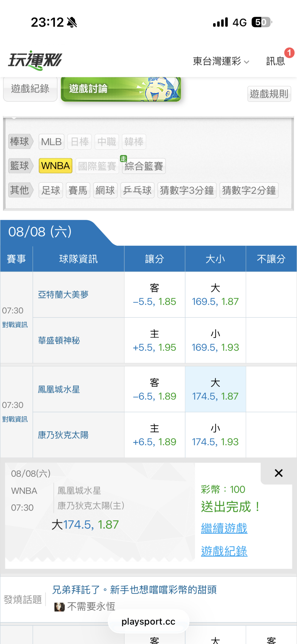Expand the 東台灣運彩 dropdown
Image resolution: width=297 pixels, height=644 pixels.
(221, 61)
